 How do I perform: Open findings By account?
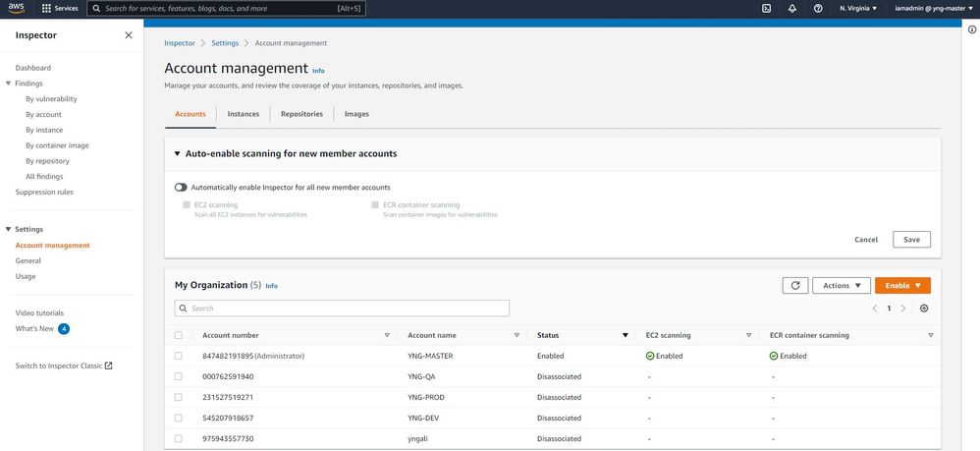[44, 115]
